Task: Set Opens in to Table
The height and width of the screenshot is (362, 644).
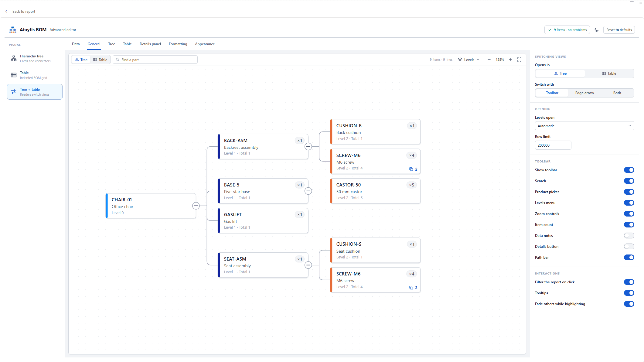Action: pyautogui.click(x=609, y=73)
